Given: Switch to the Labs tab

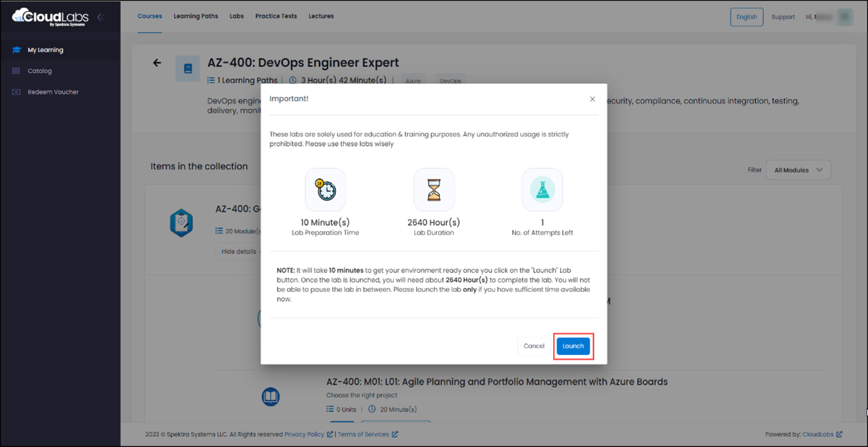Looking at the screenshot, I should coord(237,16).
